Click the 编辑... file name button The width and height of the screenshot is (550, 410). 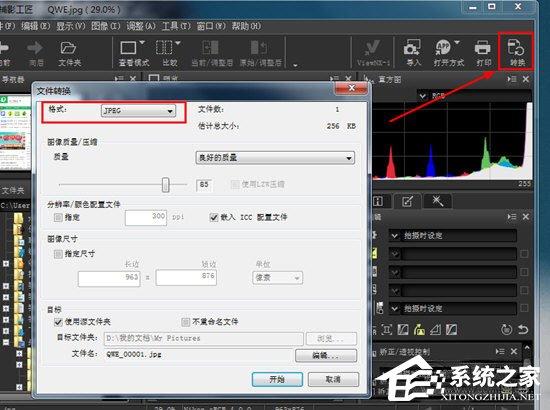coord(326,355)
